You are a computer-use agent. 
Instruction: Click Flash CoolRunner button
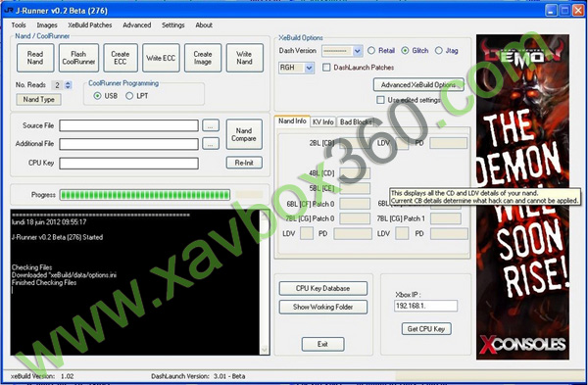(x=78, y=58)
